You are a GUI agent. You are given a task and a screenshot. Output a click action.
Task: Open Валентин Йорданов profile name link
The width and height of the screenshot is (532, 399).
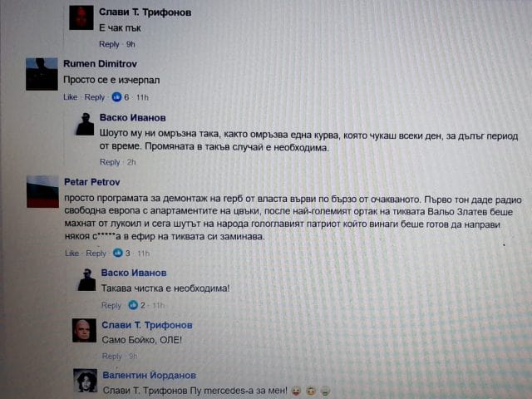(x=150, y=375)
